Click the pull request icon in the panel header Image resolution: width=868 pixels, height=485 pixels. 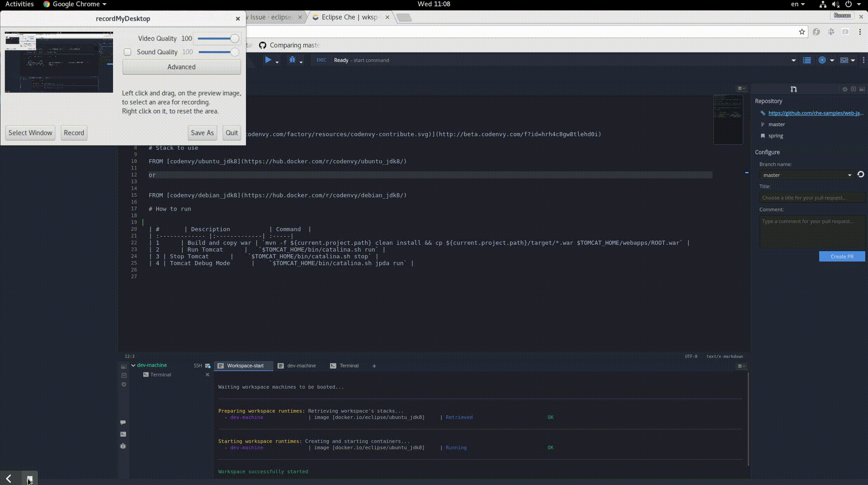pyautogui.click(x=794, y=90)
